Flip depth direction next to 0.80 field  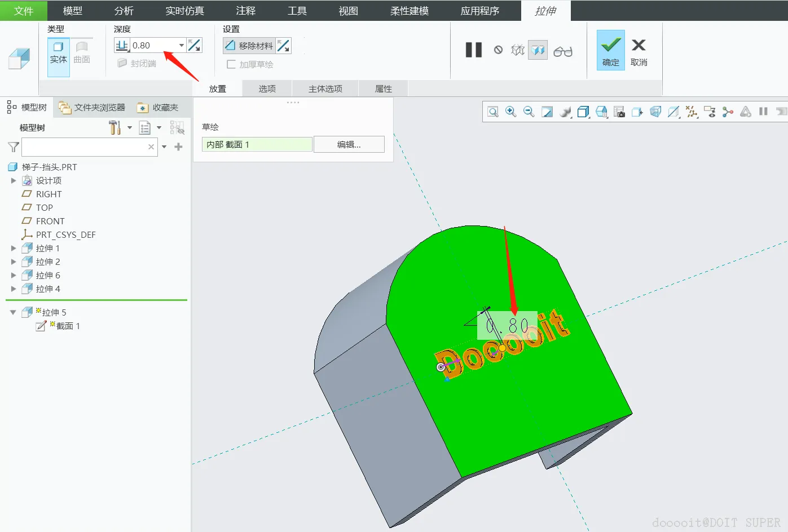[x=195, y=46]
